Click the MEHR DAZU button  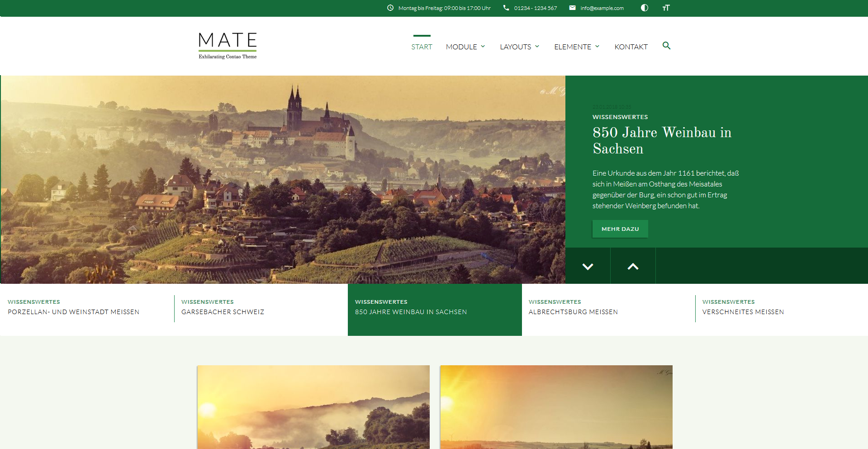coord(620,229)
